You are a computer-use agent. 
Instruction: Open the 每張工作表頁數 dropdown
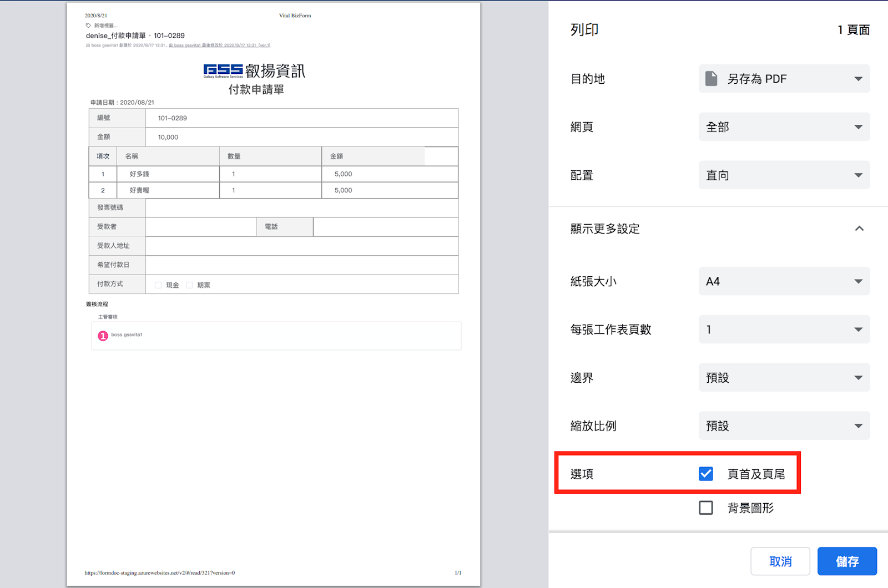tap(784, 330)
